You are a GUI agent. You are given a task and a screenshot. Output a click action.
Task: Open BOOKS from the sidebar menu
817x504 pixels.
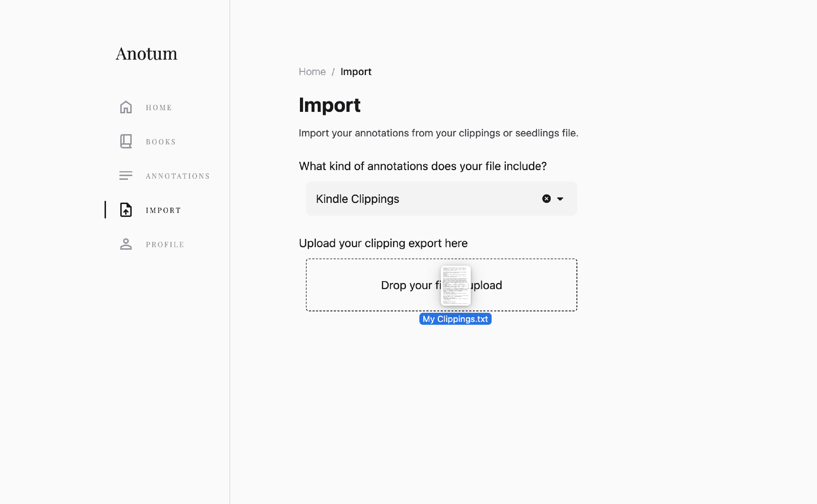[x=161, y=142]
